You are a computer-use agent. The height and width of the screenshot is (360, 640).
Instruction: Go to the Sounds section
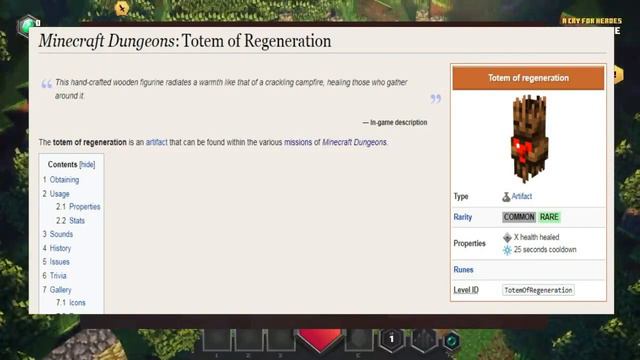click(x=61, y=234)
